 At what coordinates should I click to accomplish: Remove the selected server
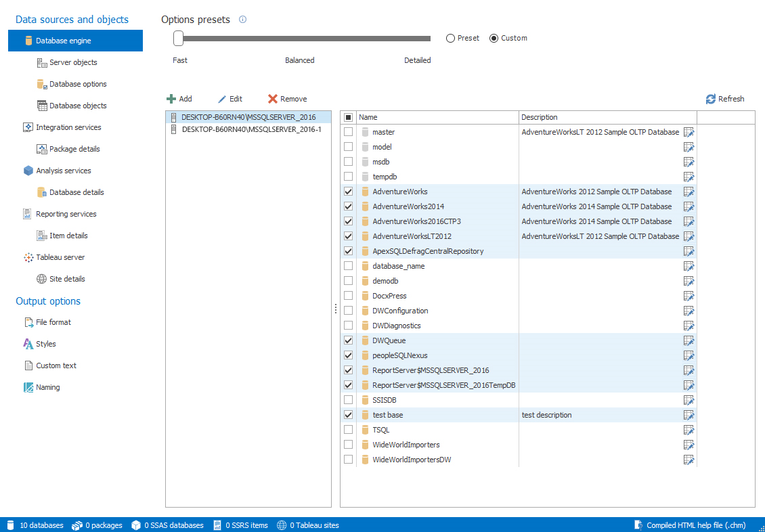pos(287,99)
